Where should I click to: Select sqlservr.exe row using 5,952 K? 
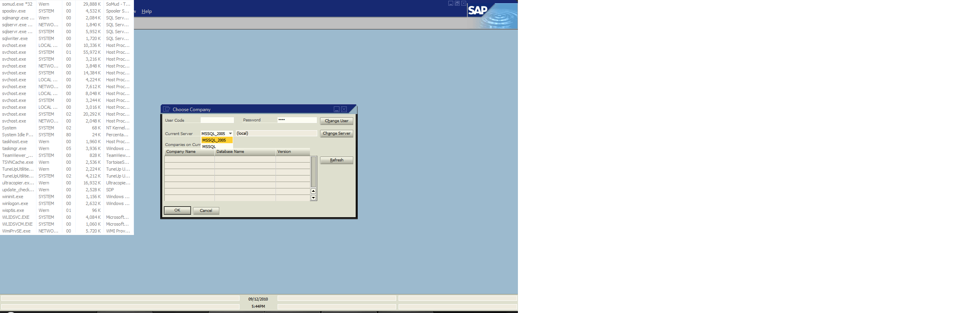coord(67,32)
